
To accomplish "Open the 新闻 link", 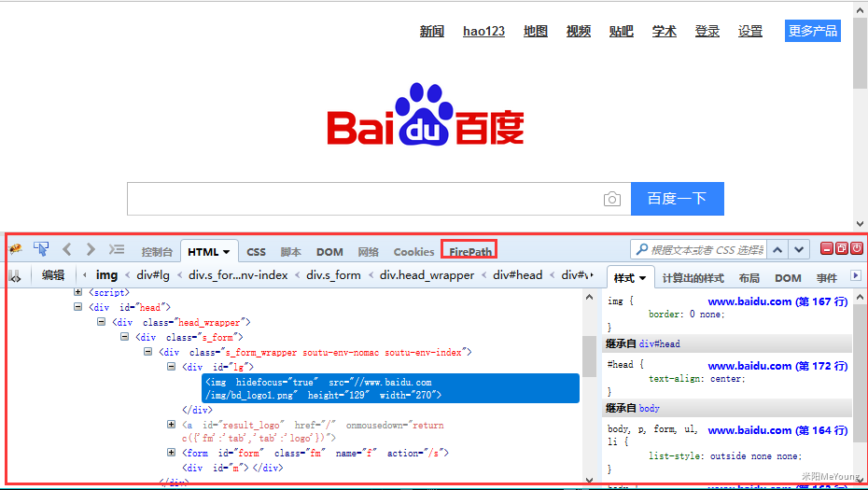I will pos(432,31).
